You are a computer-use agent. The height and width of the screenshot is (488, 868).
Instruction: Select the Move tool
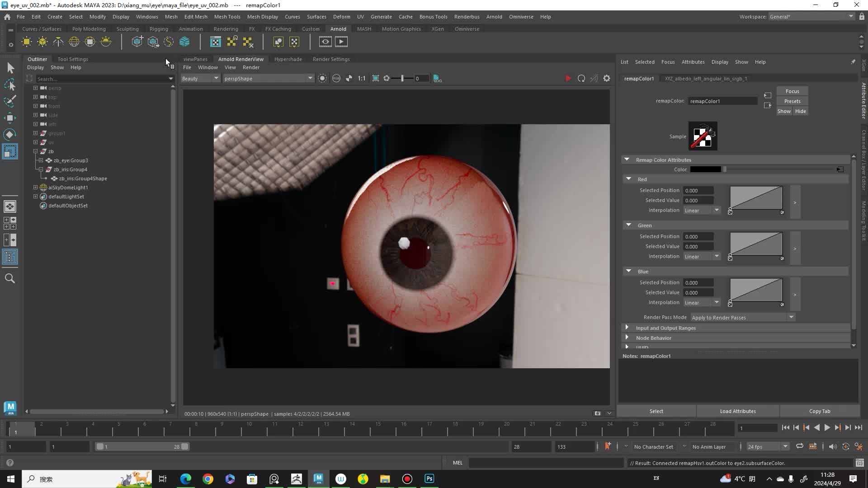(x=10, y=118)
